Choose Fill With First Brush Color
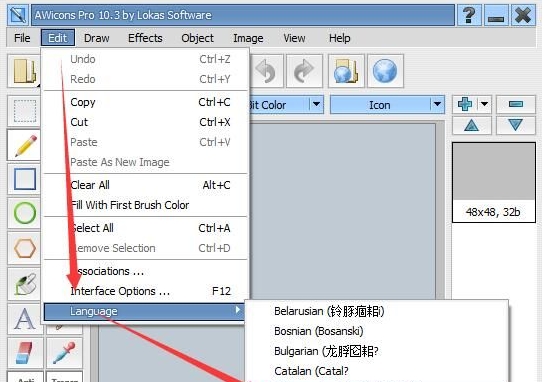 coord(146,205)
